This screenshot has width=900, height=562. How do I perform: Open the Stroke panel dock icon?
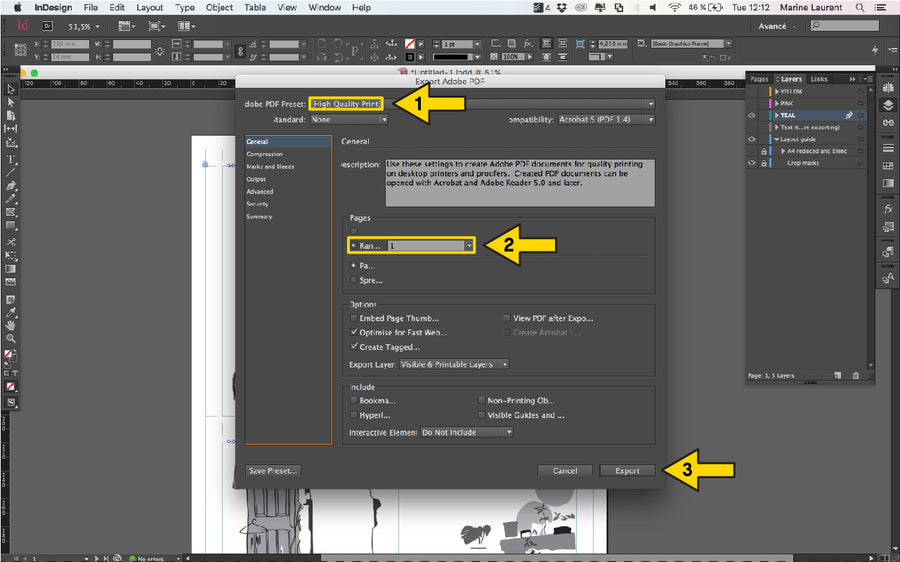point(888,148)
